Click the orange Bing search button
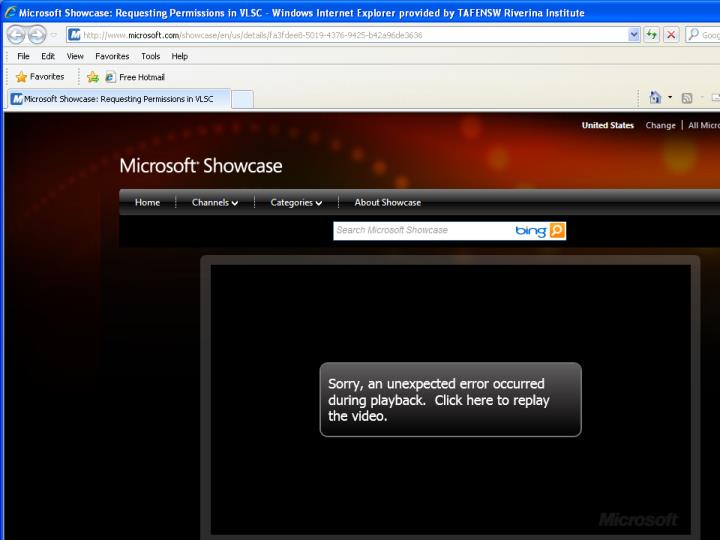Screen dimensions: 720x540 click(557, 230)
